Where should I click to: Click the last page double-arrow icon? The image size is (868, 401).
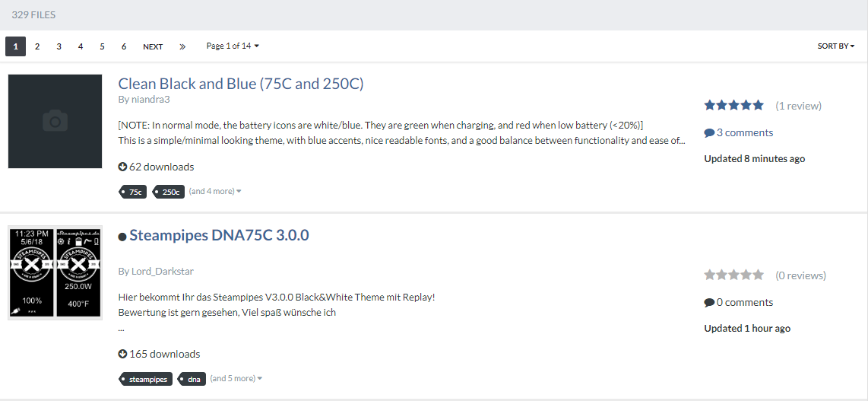[x=182, y=47]
